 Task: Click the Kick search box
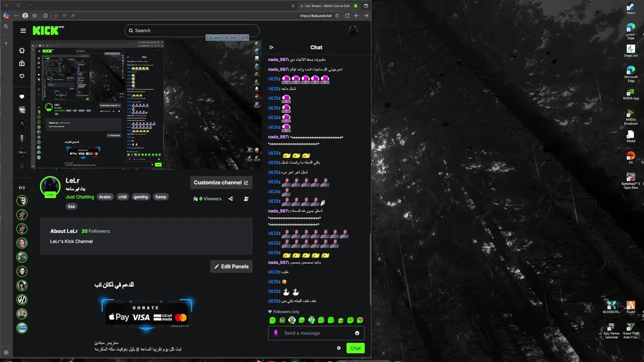point(192,31)
